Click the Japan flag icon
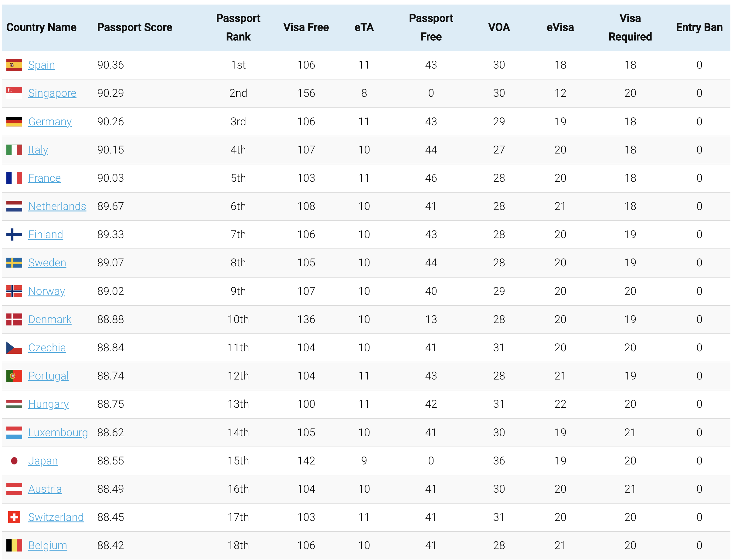Viewport: 731px width, 560px height. point(14,461)
